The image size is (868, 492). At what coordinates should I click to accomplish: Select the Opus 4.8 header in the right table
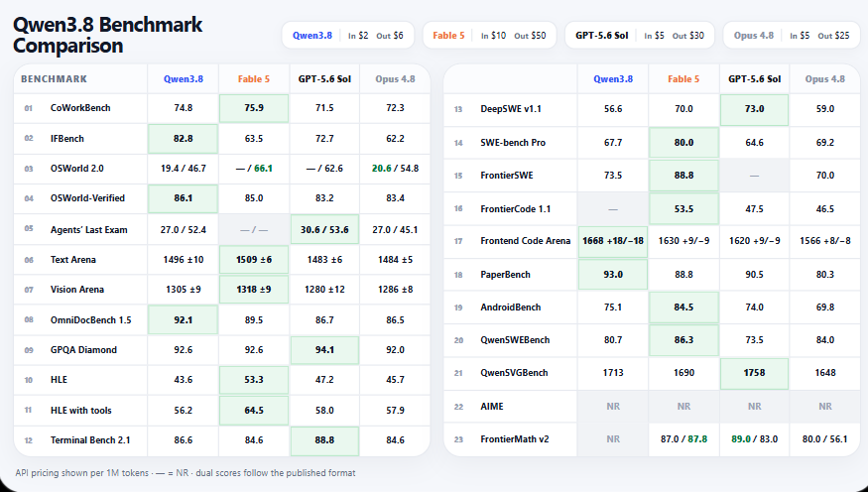point(824,79)
